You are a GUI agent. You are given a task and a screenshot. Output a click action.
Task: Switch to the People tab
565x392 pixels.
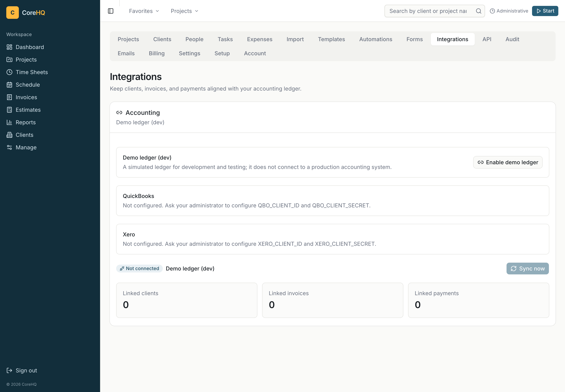pos(194,39)
